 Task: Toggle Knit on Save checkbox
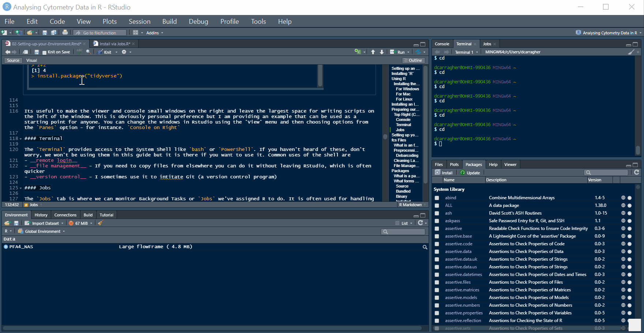tap(44, 52)
